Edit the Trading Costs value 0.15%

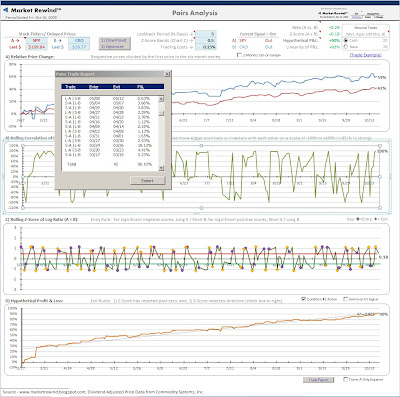pos(205,47)
